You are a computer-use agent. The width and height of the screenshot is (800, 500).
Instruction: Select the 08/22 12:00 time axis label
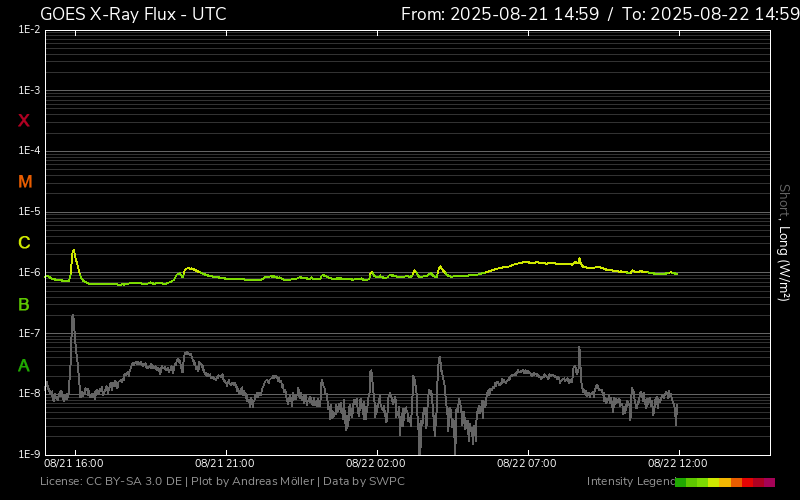[x=677, y=464]
